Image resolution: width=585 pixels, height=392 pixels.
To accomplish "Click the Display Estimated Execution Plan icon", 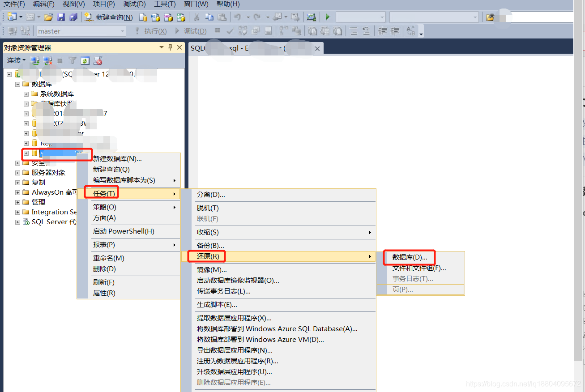I will tap(243, 31).
